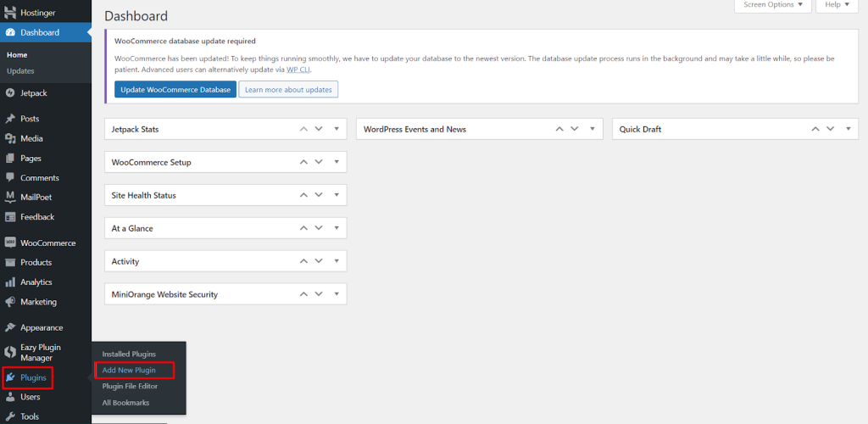Click Learn more about updates button

tap(288, 90)
